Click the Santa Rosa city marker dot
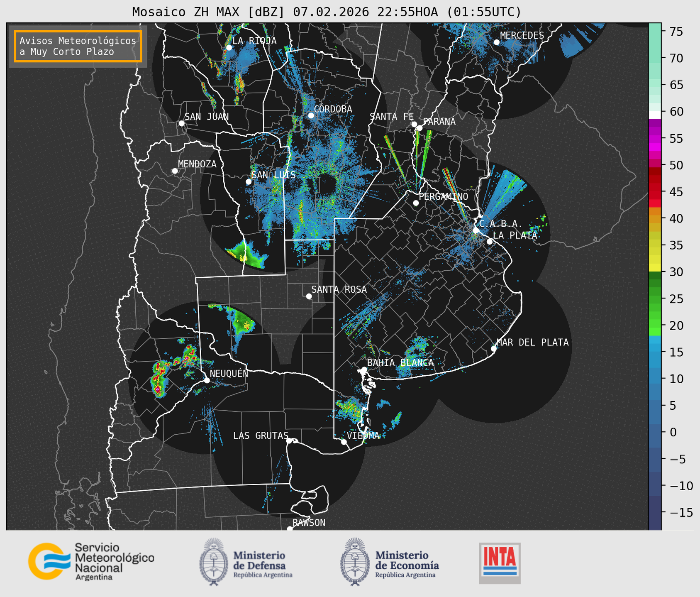 [309, 296]
